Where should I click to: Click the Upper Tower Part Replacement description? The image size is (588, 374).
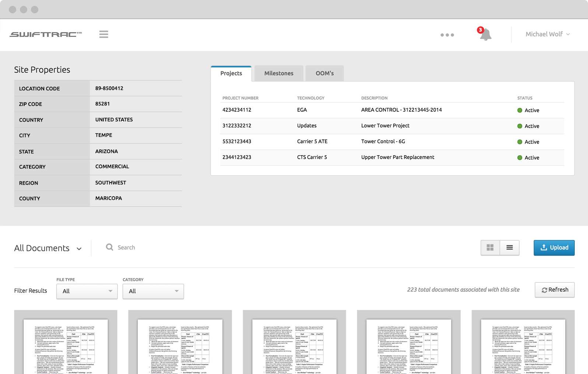[398, 157]
